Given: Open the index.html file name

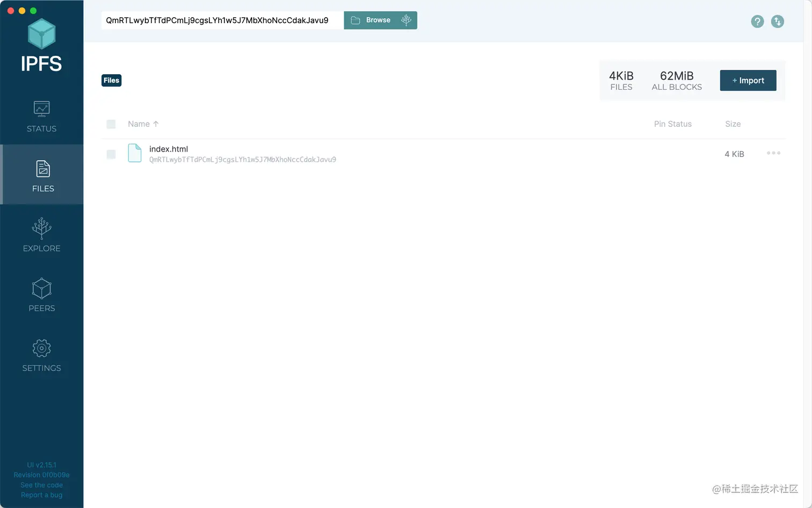Looking at the screenshot, I should tap(169, 149).
